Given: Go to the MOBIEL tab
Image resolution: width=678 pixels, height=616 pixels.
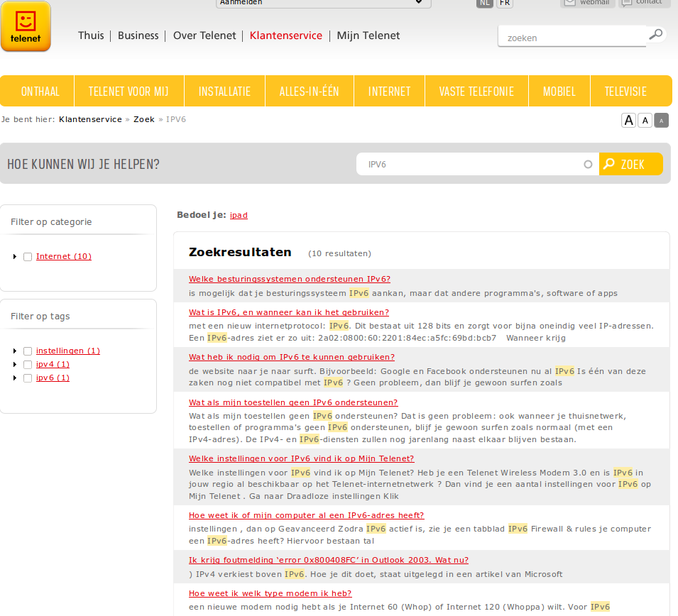Looking at the screenshot, I should pyautogui.click(x=559, y=92).
